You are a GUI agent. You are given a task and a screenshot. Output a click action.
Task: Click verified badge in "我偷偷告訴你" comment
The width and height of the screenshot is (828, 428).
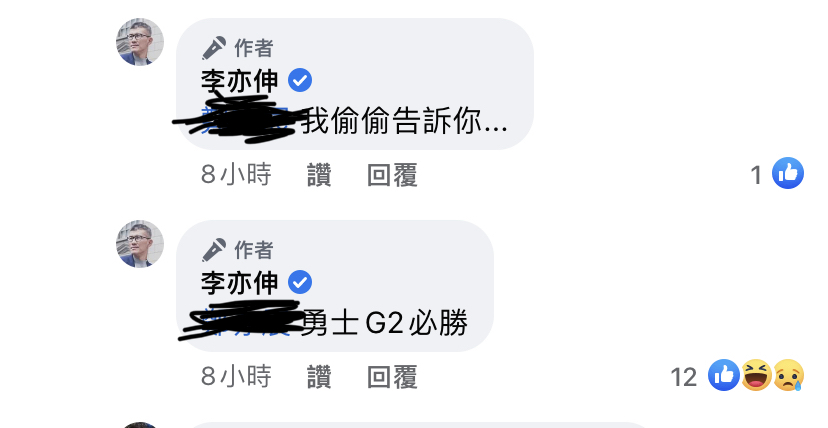300,81
